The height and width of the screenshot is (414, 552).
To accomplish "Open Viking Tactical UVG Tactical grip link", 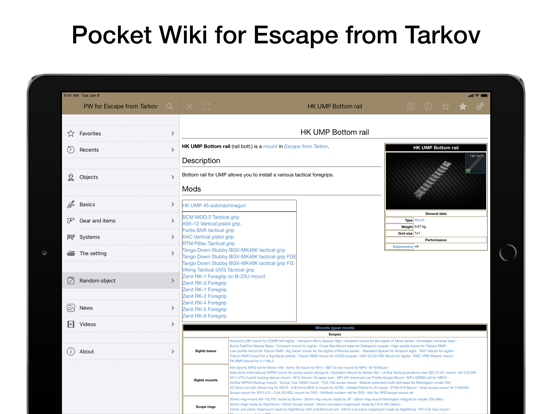I will (218, 270).
